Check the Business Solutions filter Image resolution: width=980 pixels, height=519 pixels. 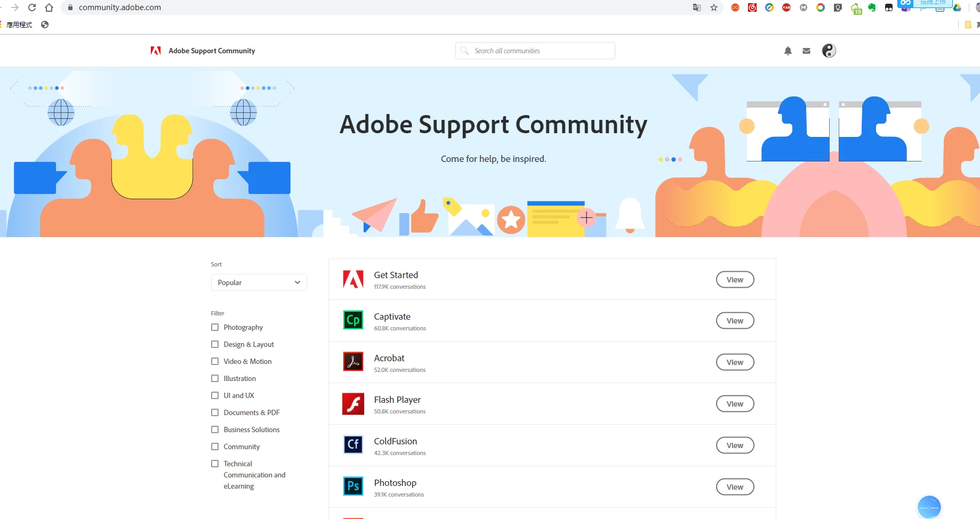(215, 429)
